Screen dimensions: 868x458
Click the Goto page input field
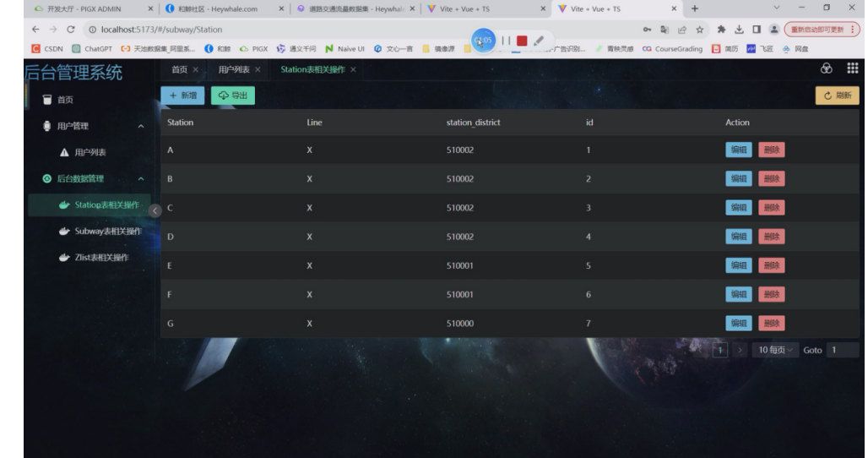pyautogui.click(x=842, y=350)
